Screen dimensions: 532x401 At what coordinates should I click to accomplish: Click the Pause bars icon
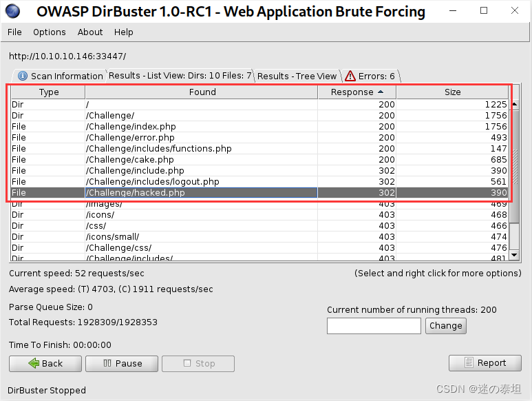(x=107, y=363)
